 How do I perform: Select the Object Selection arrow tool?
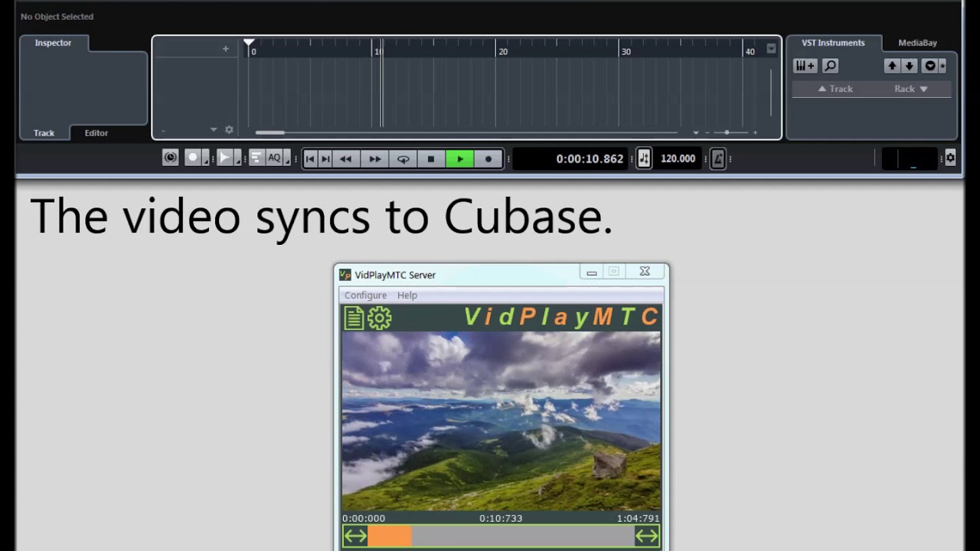coord(224,158)
